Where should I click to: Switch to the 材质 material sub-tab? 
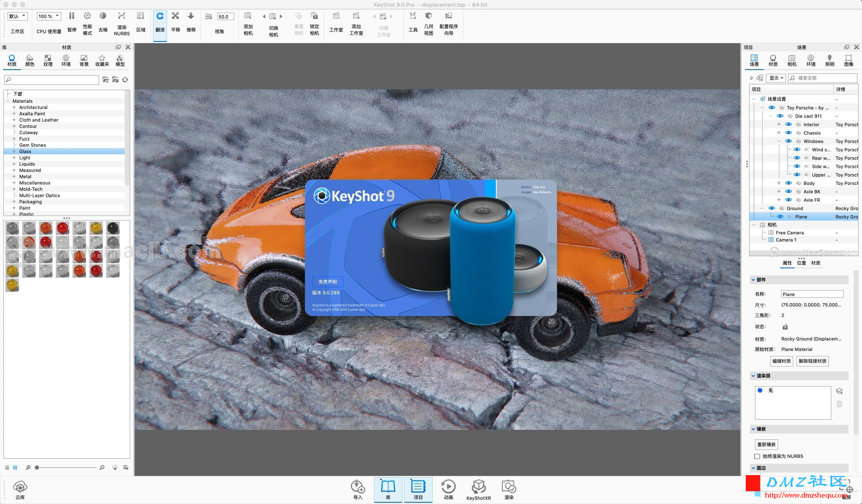816,263
